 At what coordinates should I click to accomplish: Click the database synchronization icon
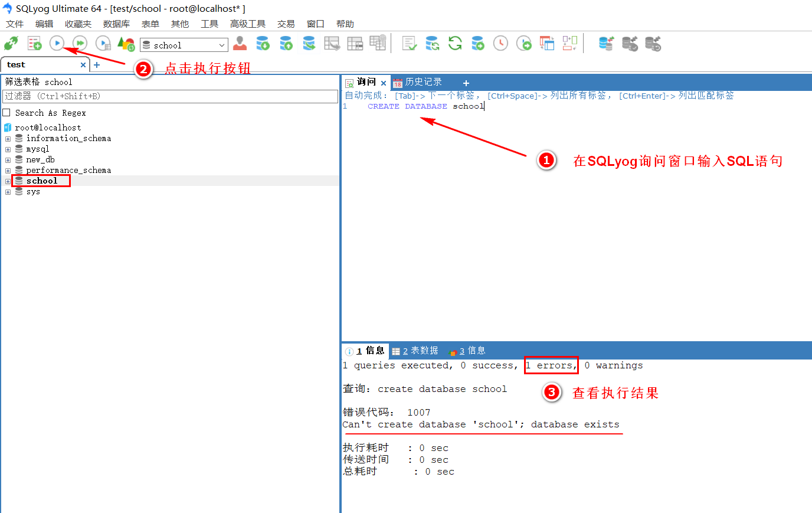click(x=433, y=44)
